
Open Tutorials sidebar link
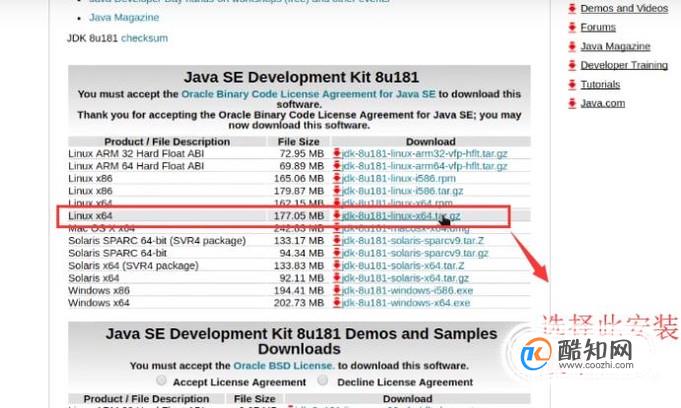[x=600, y=84]
